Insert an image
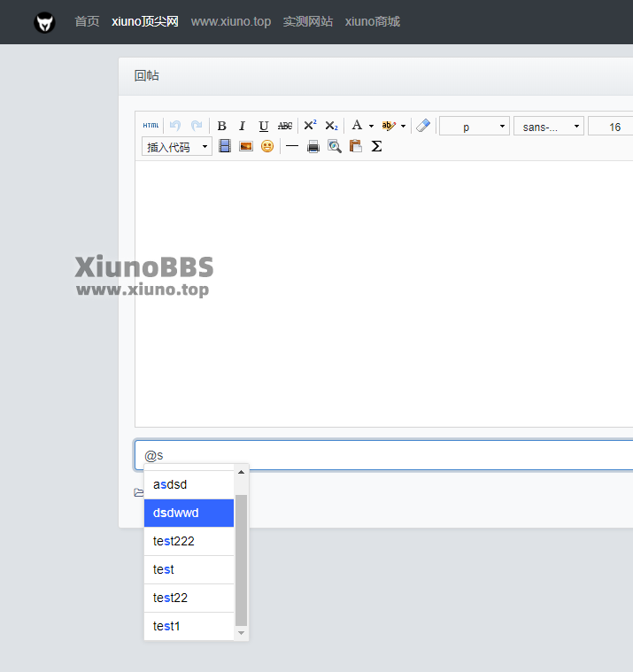 pyautogui.click(x=246, y=147)
